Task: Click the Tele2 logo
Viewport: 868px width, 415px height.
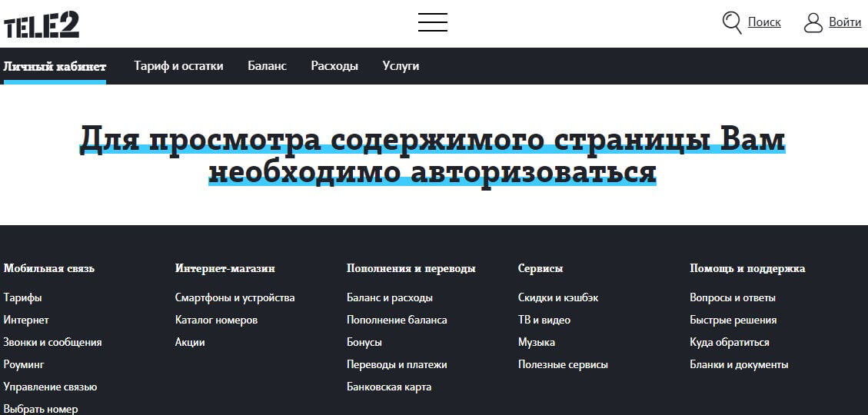Action: tap(42, 25)
